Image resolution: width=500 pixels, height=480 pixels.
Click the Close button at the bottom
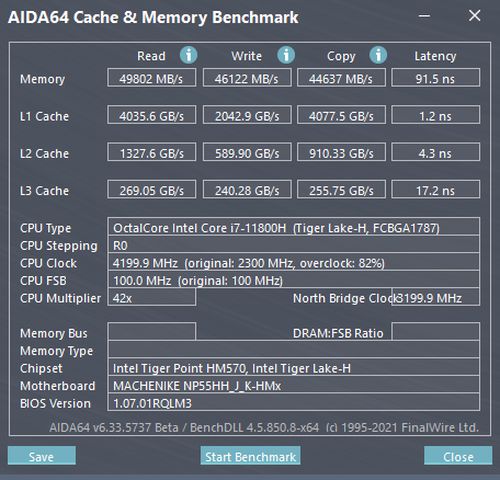[x=458, y=456]
